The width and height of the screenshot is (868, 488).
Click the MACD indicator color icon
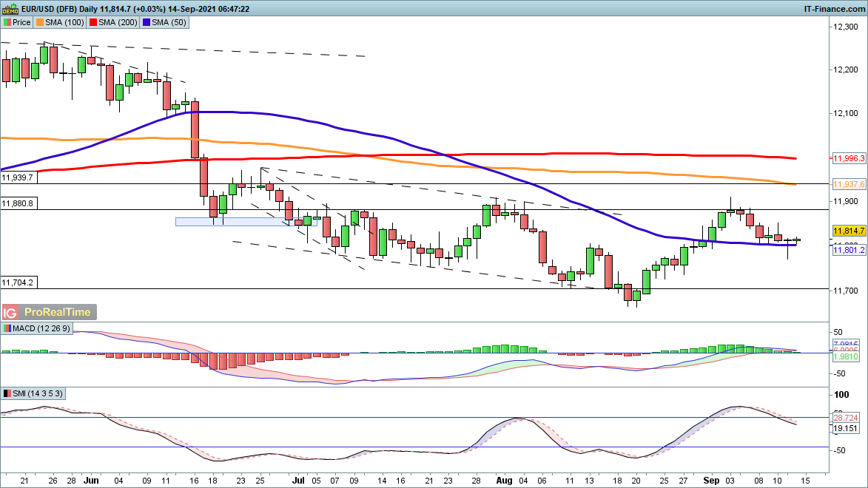[x=7, y=328]
